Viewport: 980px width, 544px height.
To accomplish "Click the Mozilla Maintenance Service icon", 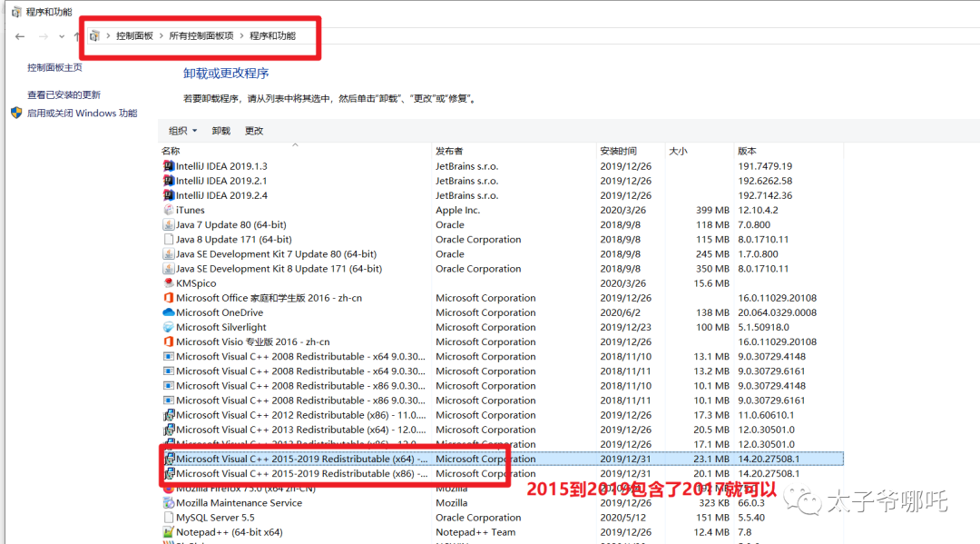I will (168, 503).
